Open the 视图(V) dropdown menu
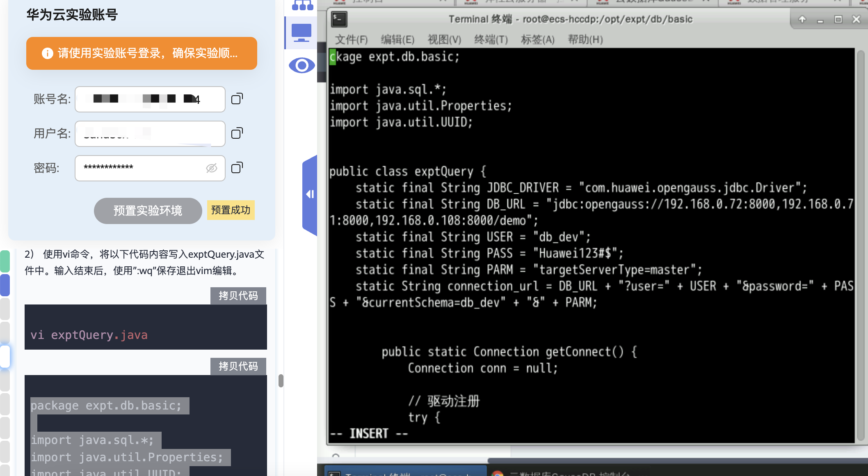The width and height of the screenshot is (868, 476). 444,40
